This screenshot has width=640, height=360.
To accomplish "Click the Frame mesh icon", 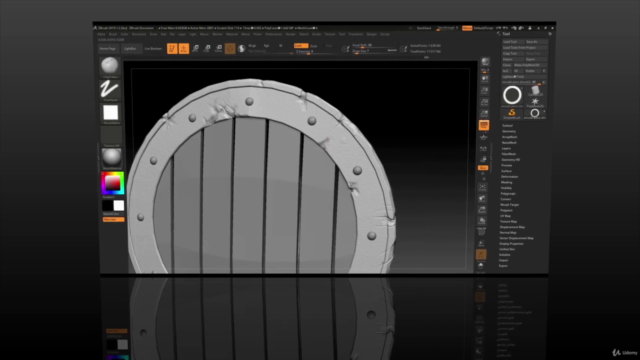I will pos(482,187).
